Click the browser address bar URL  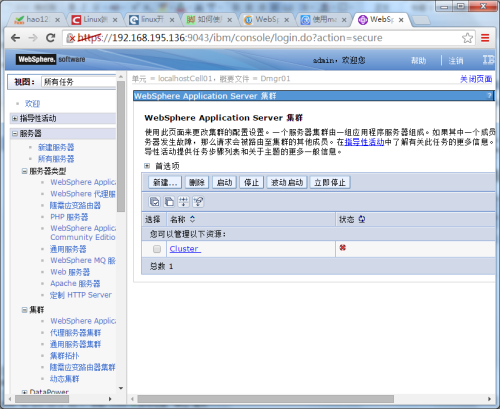[x=230, y=38]
